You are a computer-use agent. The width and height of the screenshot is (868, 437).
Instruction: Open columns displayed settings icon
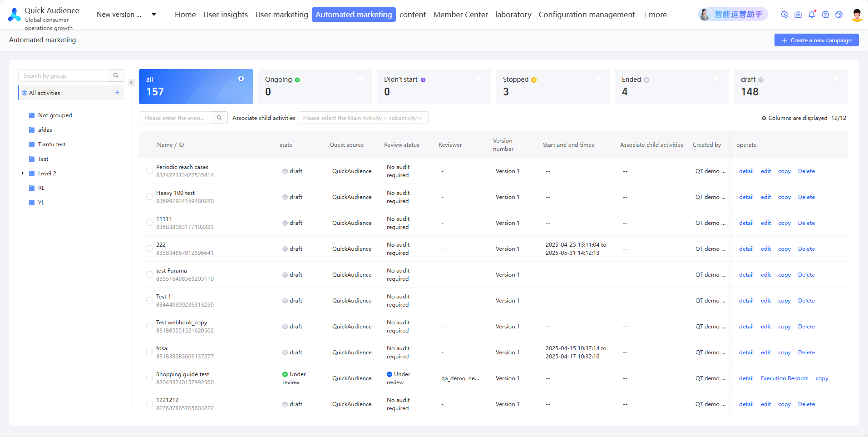[x=764, y=118]
